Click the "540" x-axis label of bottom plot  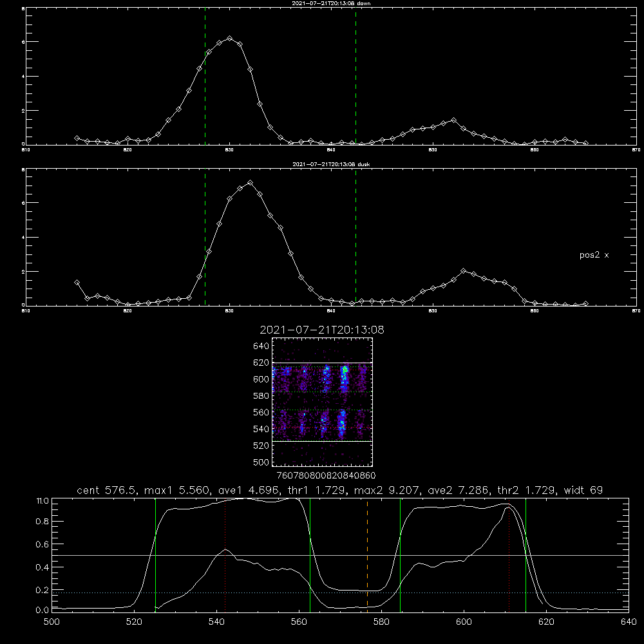pyautogui.click(x=216, y=622)
